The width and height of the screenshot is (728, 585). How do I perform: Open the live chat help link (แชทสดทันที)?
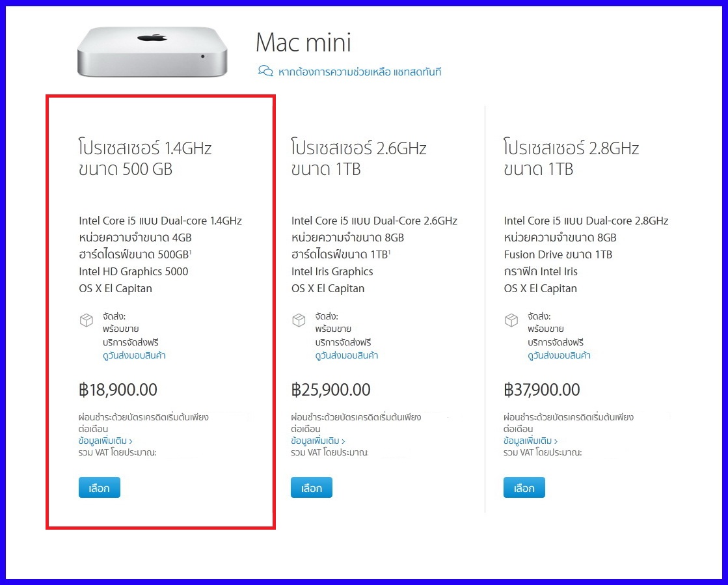tap(359, 72)
